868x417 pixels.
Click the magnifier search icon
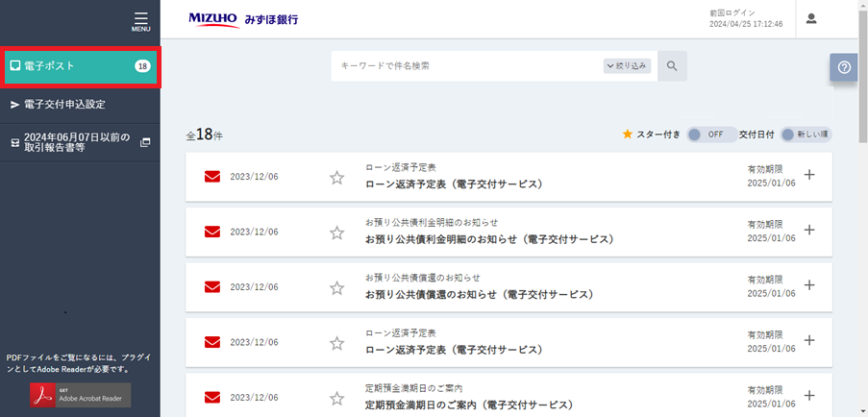click(672, 65)
